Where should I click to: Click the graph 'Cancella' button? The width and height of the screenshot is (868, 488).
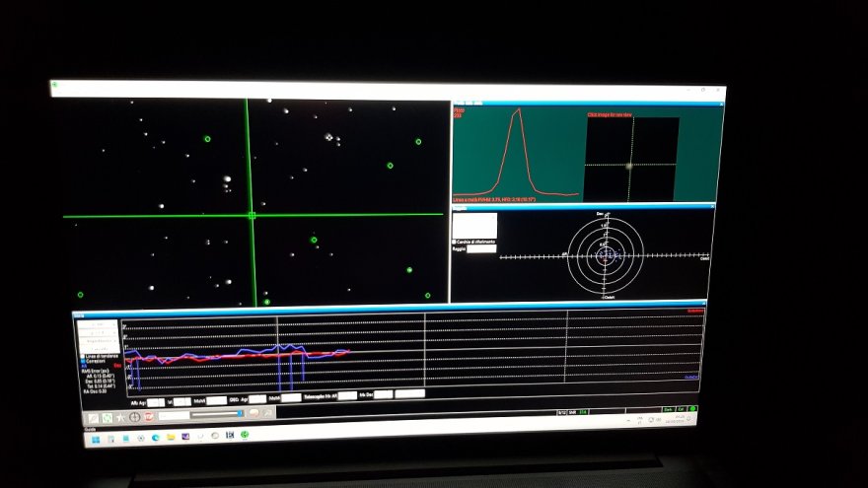tap(97, 349)
